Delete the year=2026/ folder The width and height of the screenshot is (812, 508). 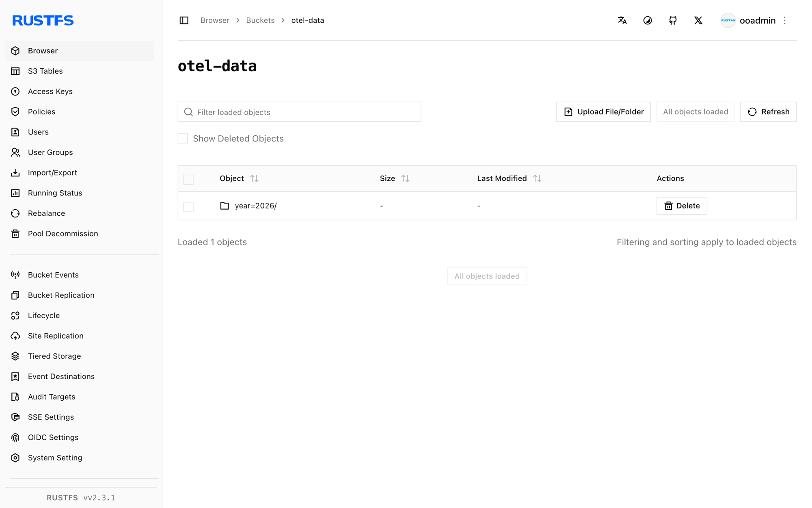point(682,206)
